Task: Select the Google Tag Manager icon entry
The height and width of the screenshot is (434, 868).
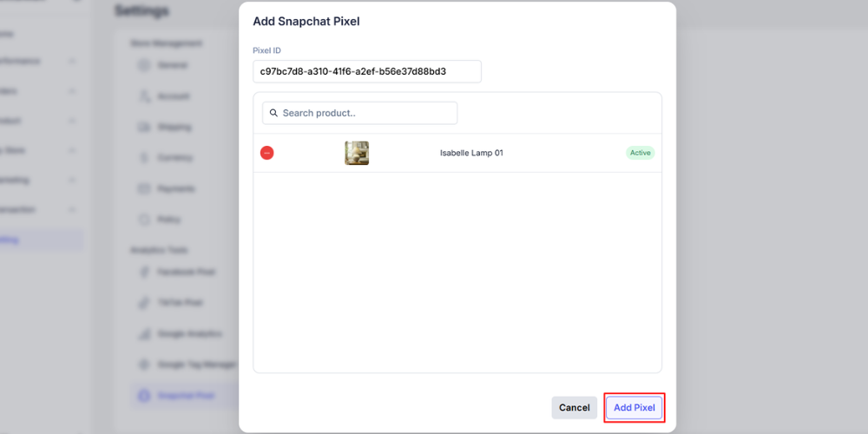Action: (144, 365)
